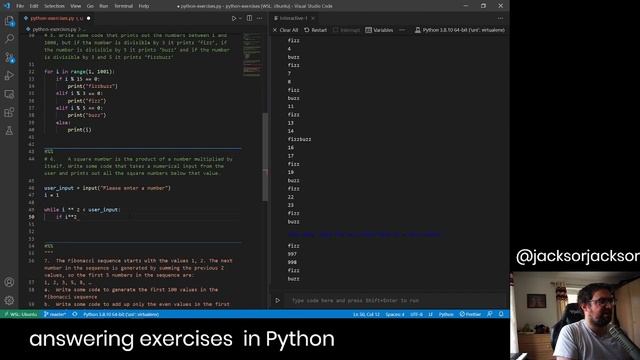Open the File menu
Viewport: 640px width, 360px height.
20,6
